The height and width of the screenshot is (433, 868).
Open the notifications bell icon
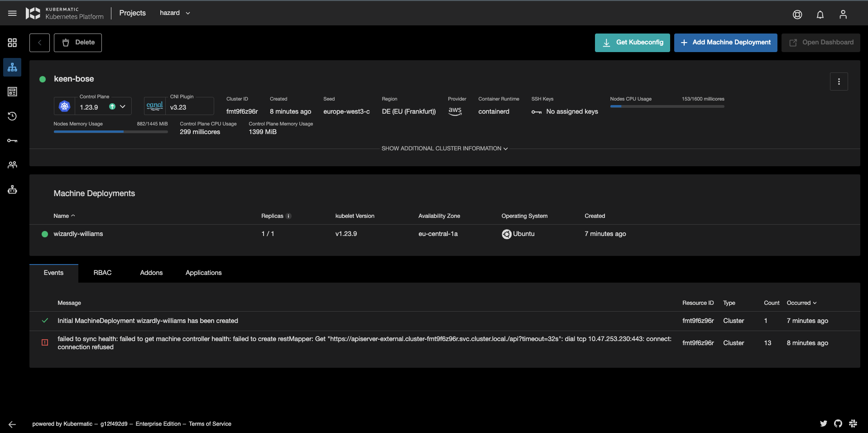click(820, 14)
